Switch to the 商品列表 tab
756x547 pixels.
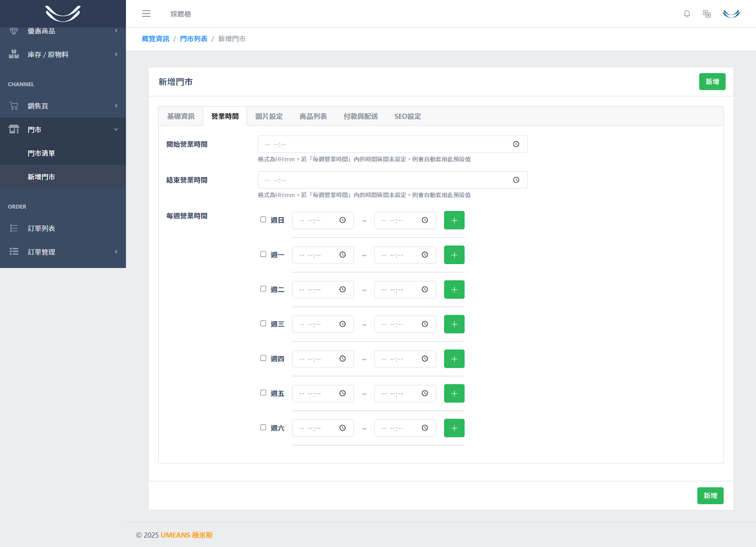tap(313, 116)
